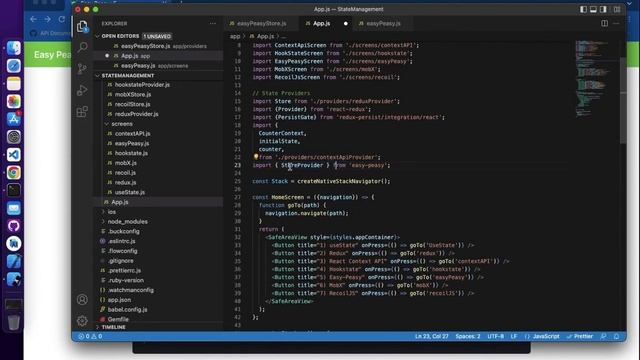Toggle primary side bar layout icon
The height and width of the screenshot is (360, 640).
point(583,9)
